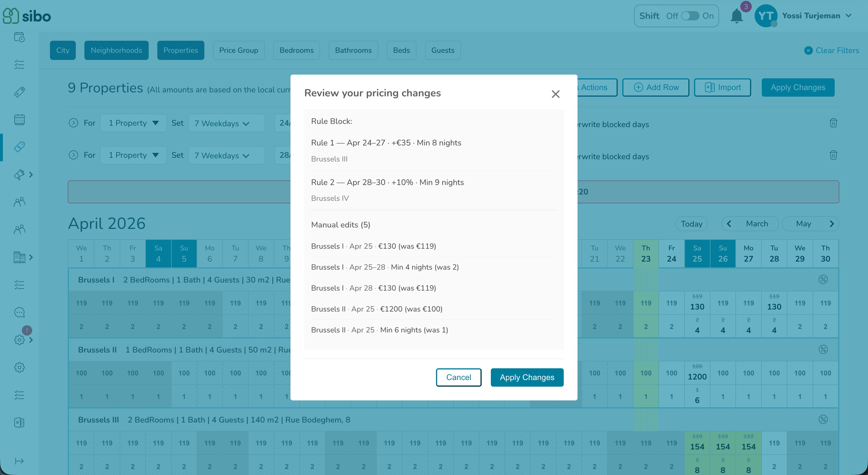Select the active pricing tag sidebar icon
The image size is (868, 475).
[19, 147]
